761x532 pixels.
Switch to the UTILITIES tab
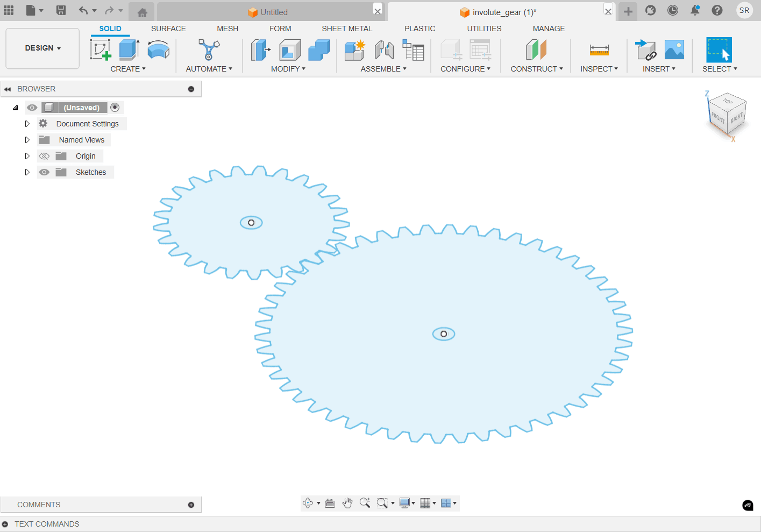[484, 29]
